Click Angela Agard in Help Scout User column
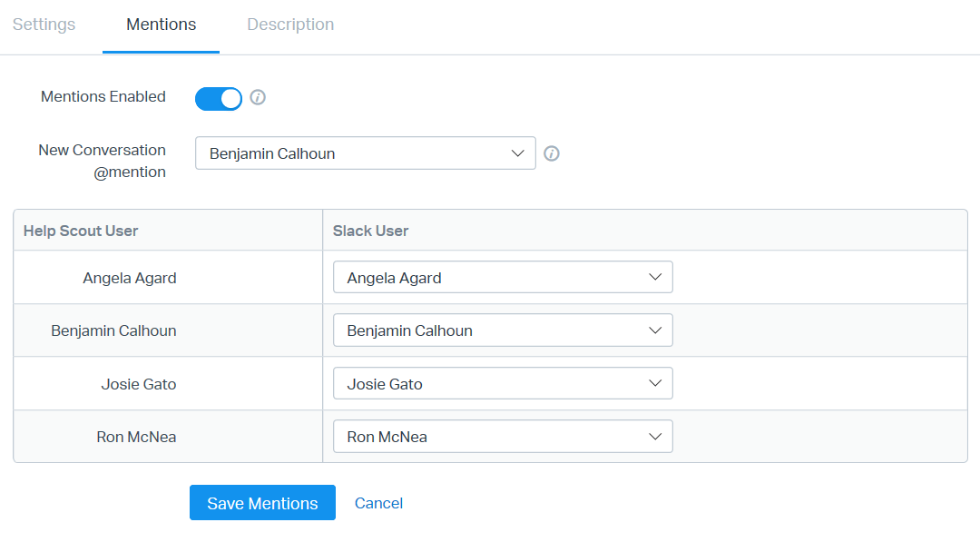This screenshot has height=542, width=980. (130, 278)
